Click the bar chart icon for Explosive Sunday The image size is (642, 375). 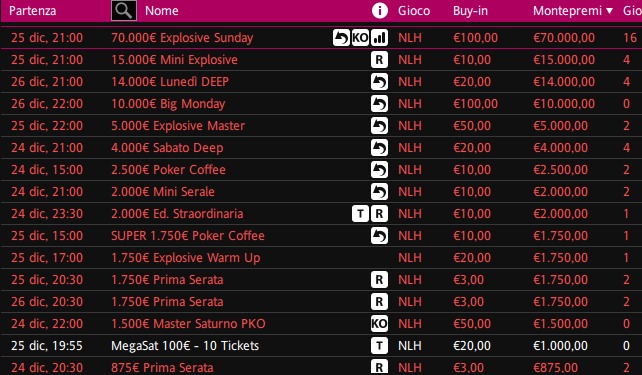[x=380, y=38]
